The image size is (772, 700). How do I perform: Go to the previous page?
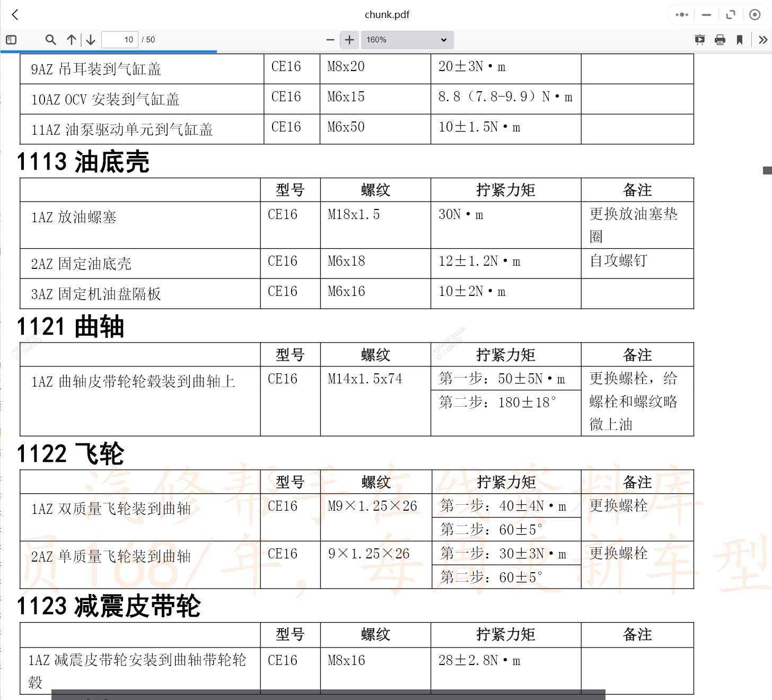[x=72, y=39]
